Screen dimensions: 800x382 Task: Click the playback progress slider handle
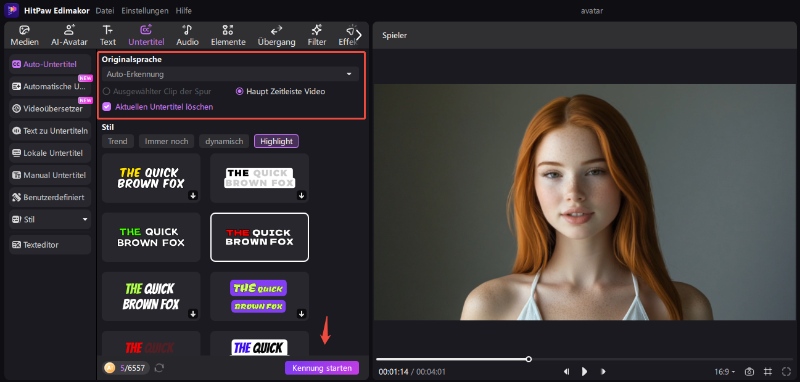point(529,359)
